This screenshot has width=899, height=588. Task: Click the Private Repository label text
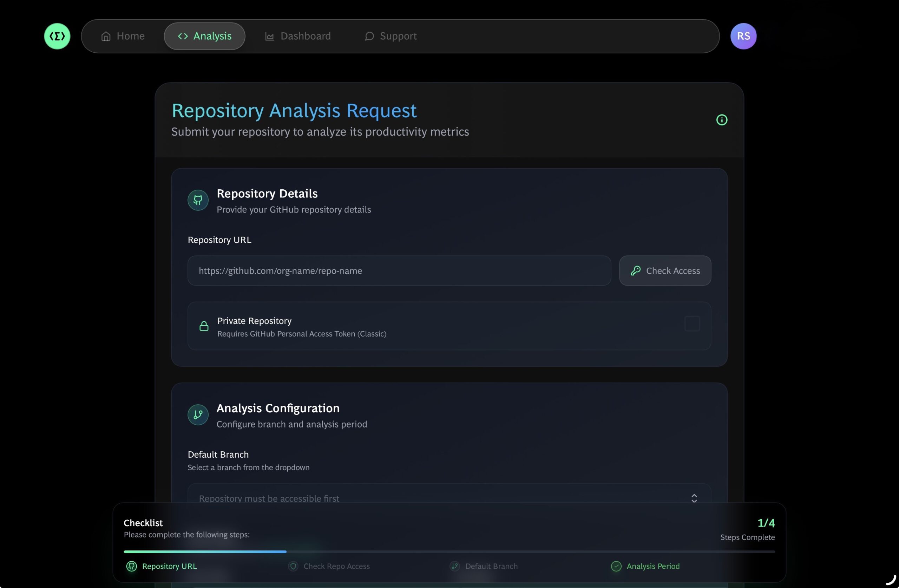254,320
